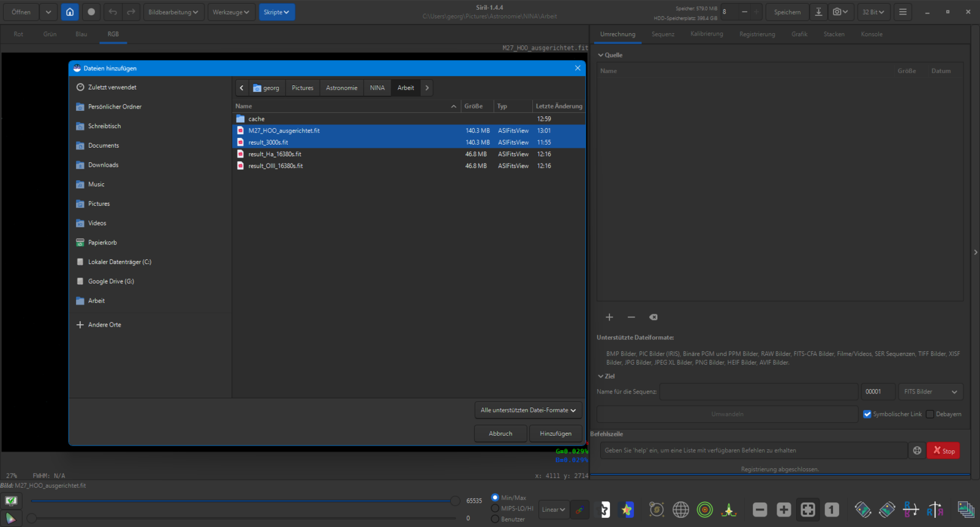Remove selected file with minus icon
Viewport: 980px width, 527px height.
point(631,317)
